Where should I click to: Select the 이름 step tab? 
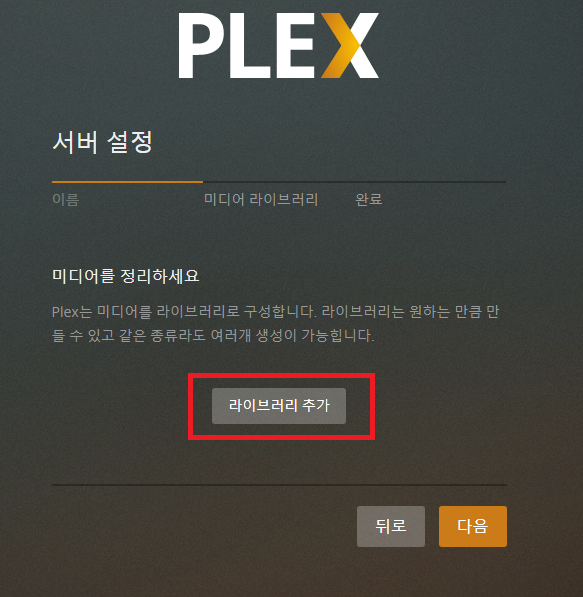(65, 200)
